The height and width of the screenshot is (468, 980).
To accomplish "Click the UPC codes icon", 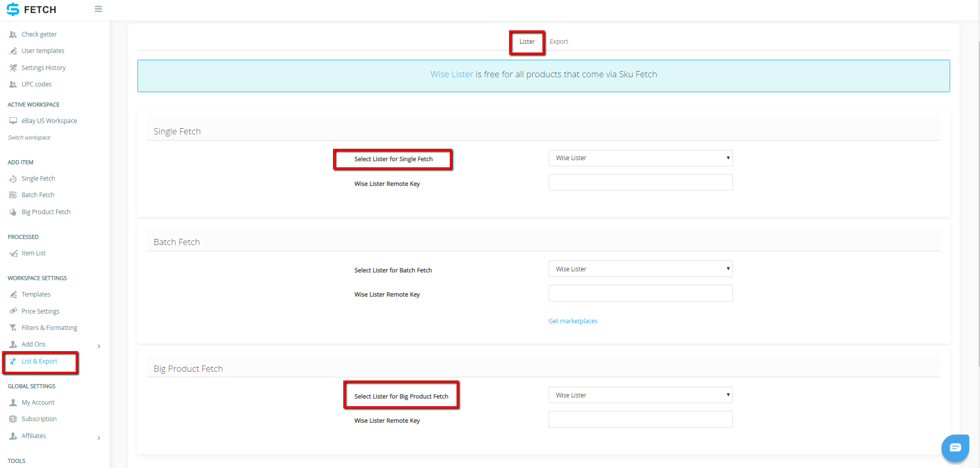I will point(13,84).
